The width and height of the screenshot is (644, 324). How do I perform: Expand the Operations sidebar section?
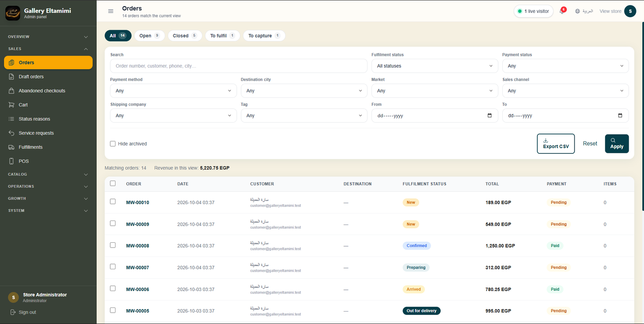[x=48, y=186]
